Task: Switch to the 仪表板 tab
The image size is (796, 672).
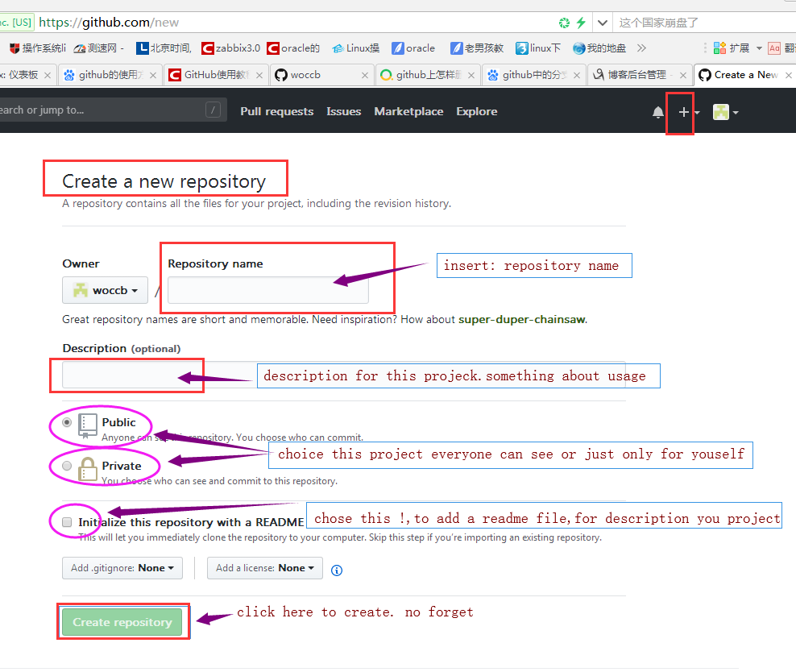Action: point(27,75)
